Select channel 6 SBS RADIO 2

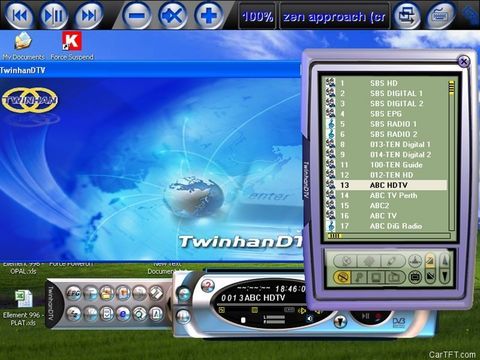click(x=386, y=134)
